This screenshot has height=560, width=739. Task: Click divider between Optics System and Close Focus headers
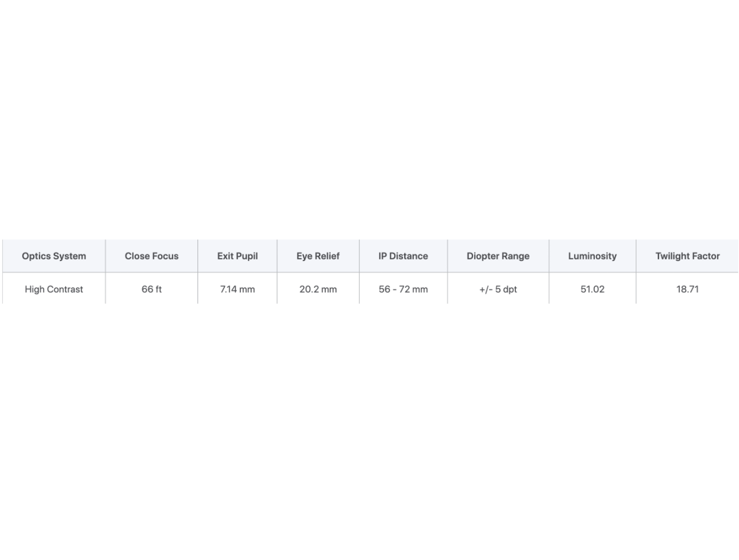click(106, 256)
